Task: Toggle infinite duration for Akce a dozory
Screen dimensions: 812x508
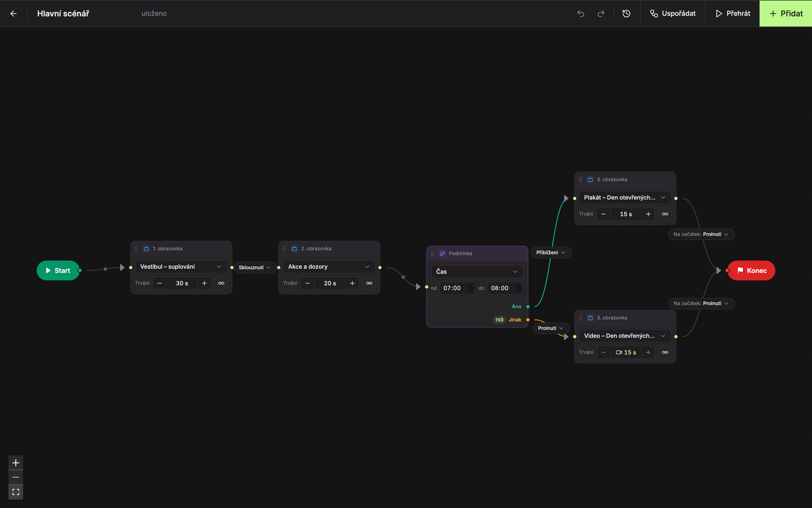Action: 369,283
